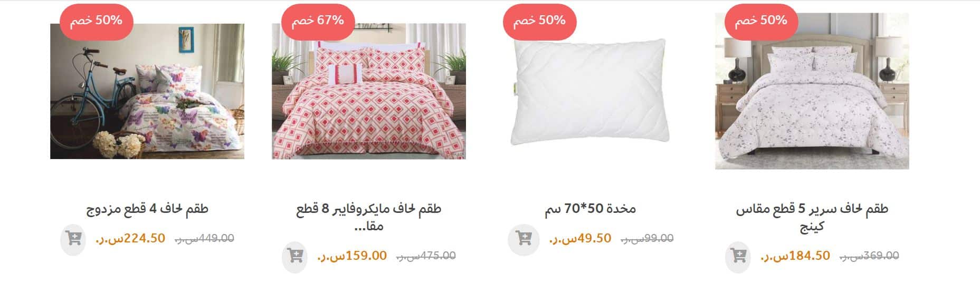Click cart icon next to 159.00 price

coord(294,256)
